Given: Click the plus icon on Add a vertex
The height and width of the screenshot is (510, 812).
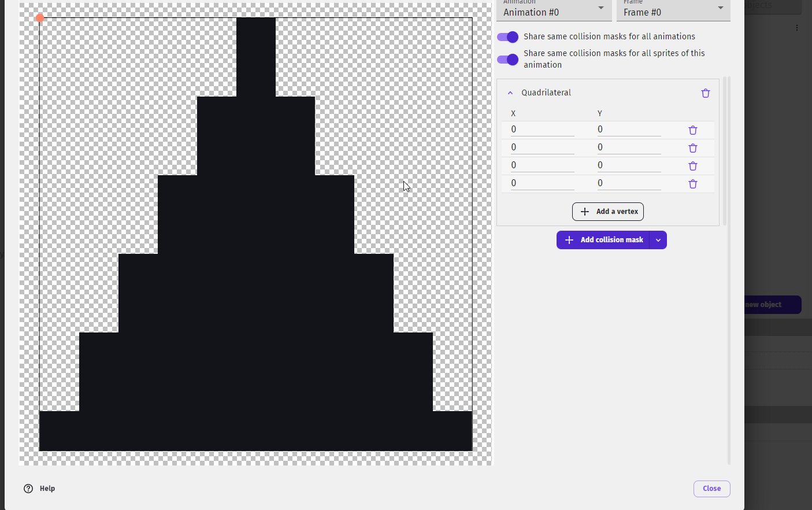Looking at the screenshot, I should click(x=585, y=211).
